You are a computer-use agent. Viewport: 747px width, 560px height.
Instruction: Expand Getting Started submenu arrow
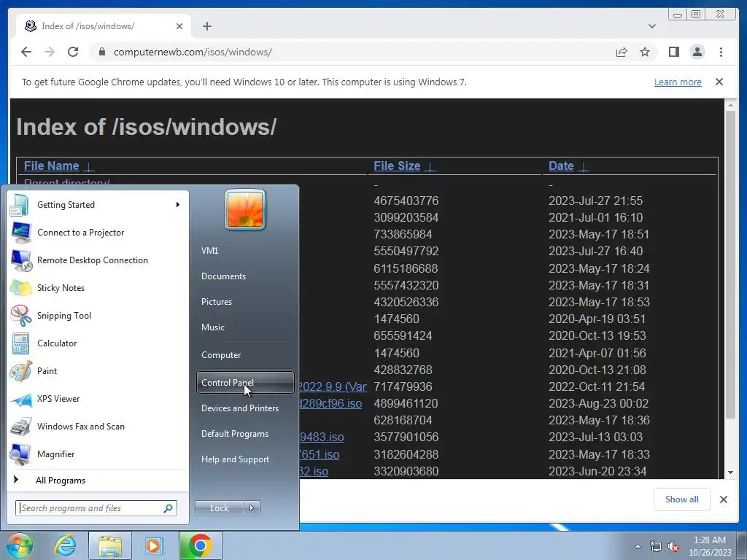[x=178, y=205]
